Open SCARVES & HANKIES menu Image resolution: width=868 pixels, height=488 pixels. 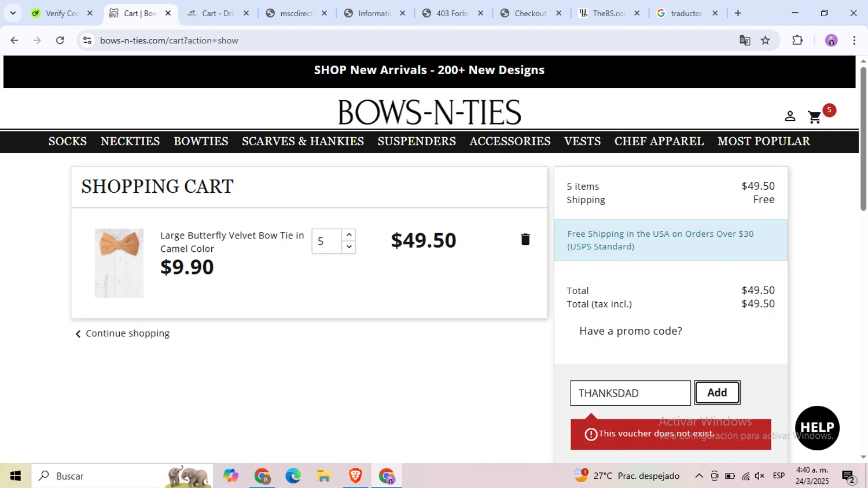(x=303, y=141)
